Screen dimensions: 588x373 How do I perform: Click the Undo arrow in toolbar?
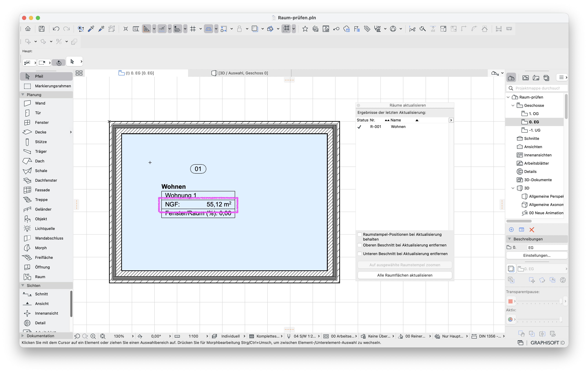click(x=56, y=29)
